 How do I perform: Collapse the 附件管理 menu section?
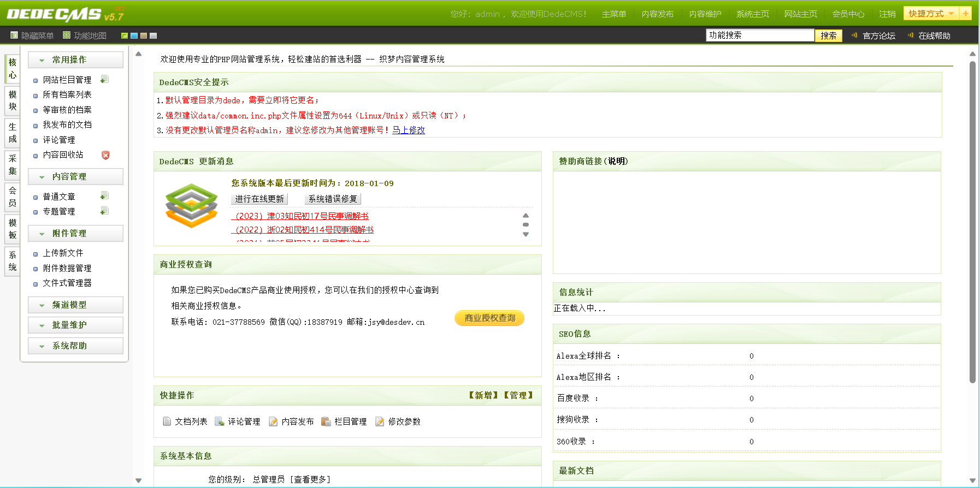(x=75, y=233)
